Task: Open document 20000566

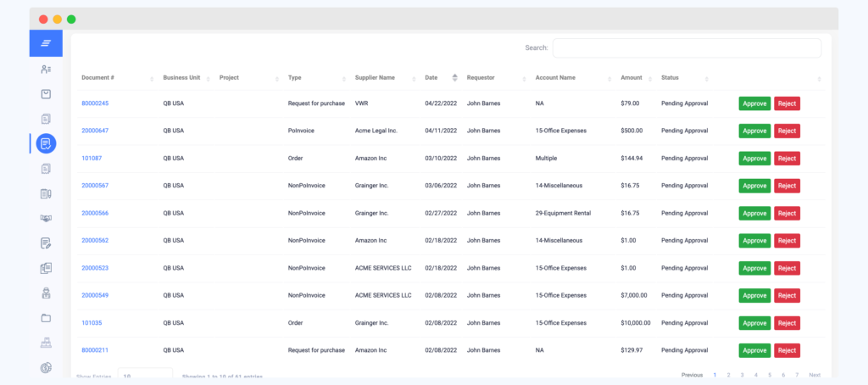Action: click(95, 213)
